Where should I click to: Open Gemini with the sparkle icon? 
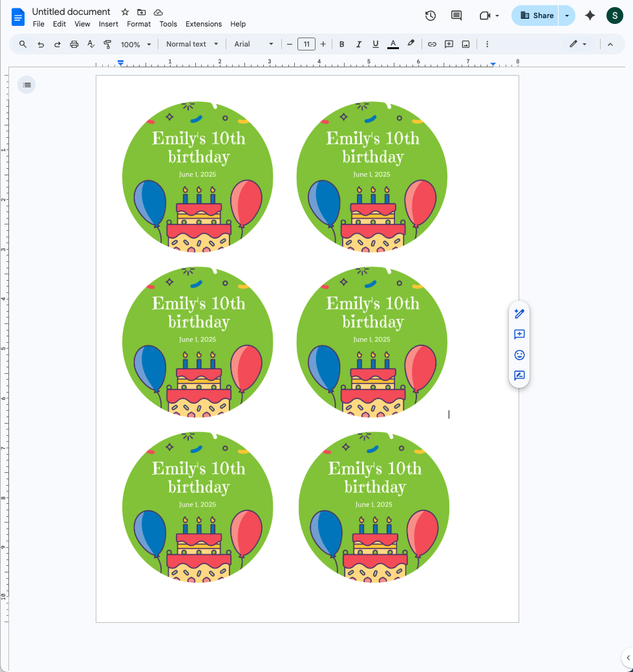(589, 16)
